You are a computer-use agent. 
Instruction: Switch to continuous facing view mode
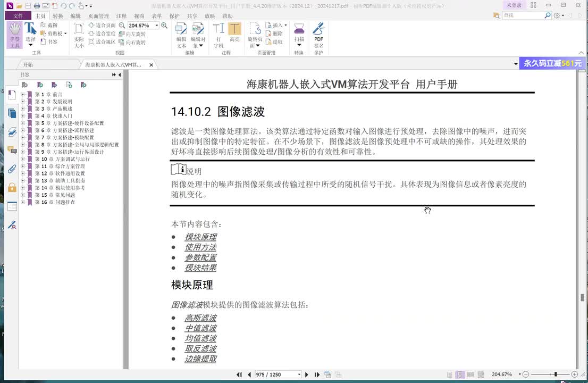[481, 374]
